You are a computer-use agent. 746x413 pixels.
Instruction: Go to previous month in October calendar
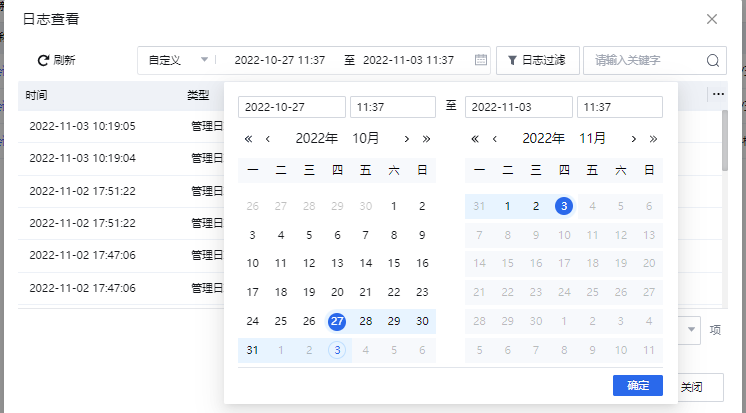click(x=267, y=138)
